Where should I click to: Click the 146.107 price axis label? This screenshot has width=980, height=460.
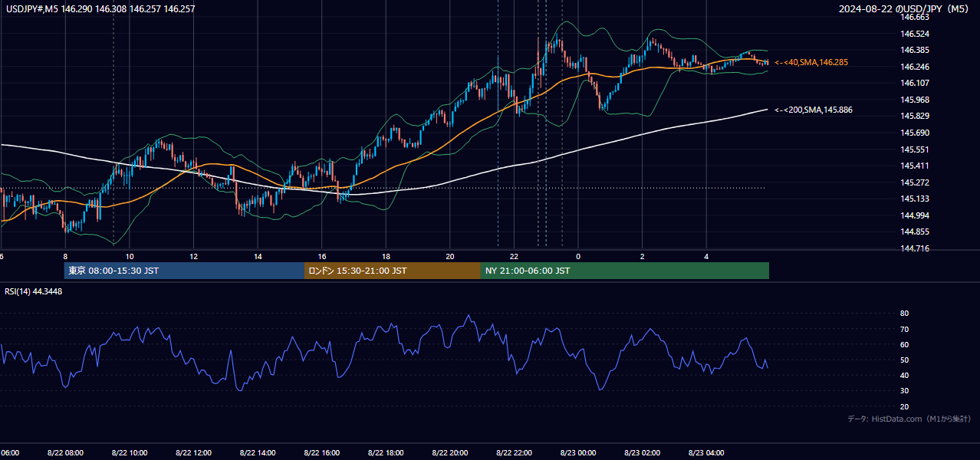(x=915, y=83)
